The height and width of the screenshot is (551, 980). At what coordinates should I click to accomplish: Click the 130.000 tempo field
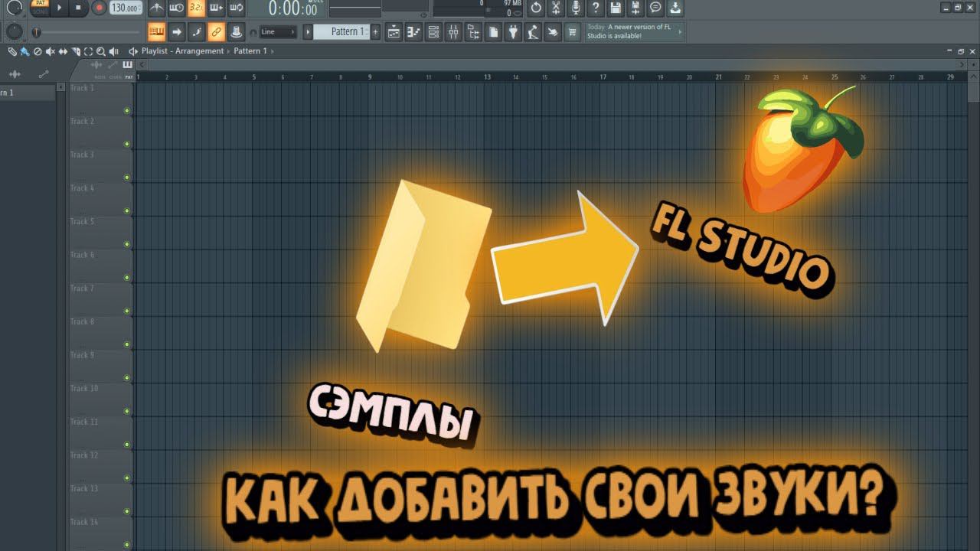[x=126, y=8]
